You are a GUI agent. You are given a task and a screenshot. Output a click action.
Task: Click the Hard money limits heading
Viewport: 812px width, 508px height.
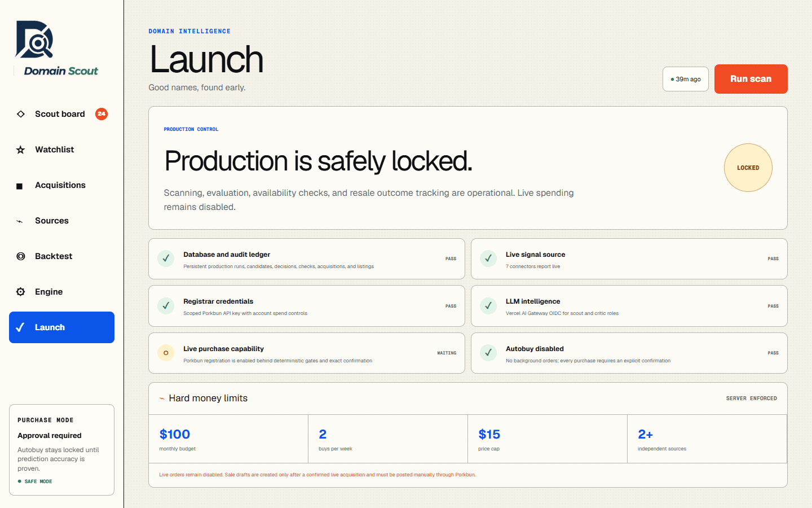pyautogui.click(x=208, y=398)
